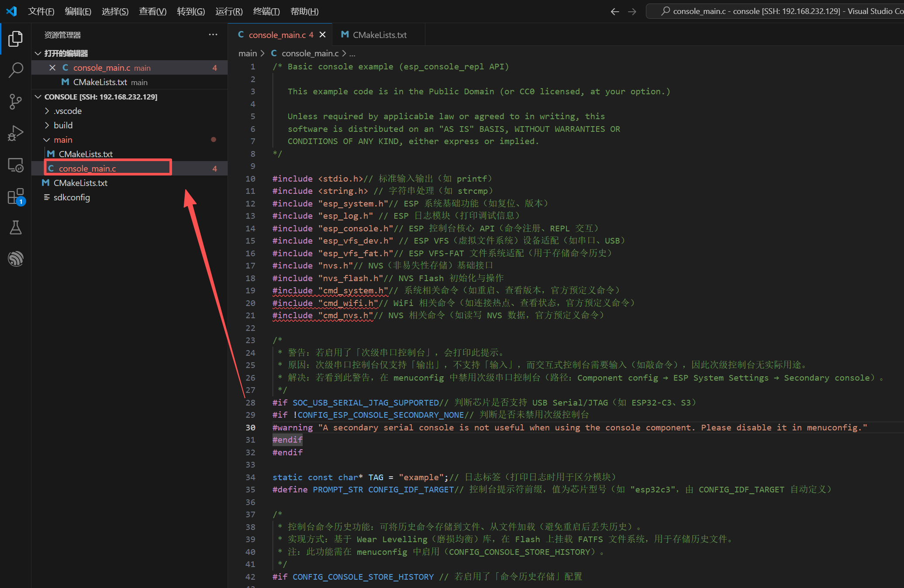904x588 pixels.
Task: Collapse the open editors section
Action: coord(38,53)
